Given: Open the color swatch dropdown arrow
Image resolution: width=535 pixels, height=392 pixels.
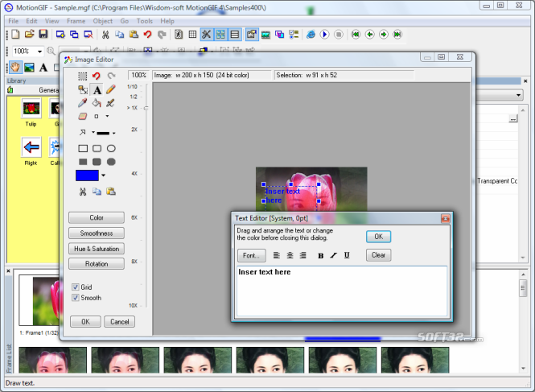Looking at the screenshot, I should coord(104,175).
